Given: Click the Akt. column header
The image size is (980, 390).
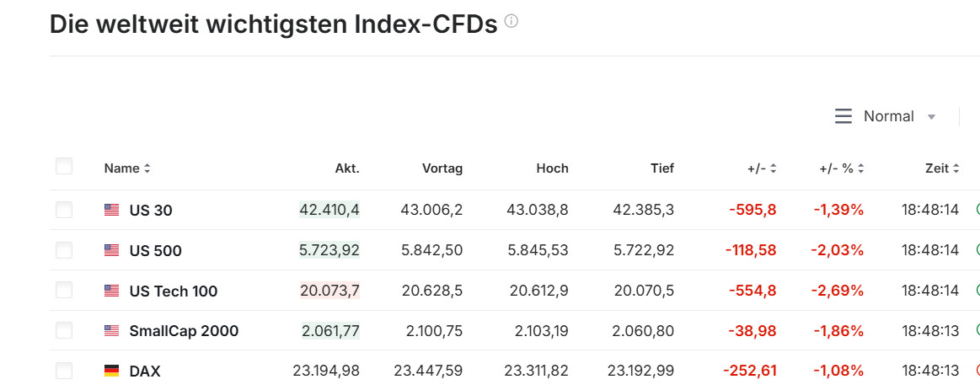Looking at the screenshot, I should (347, 168).
